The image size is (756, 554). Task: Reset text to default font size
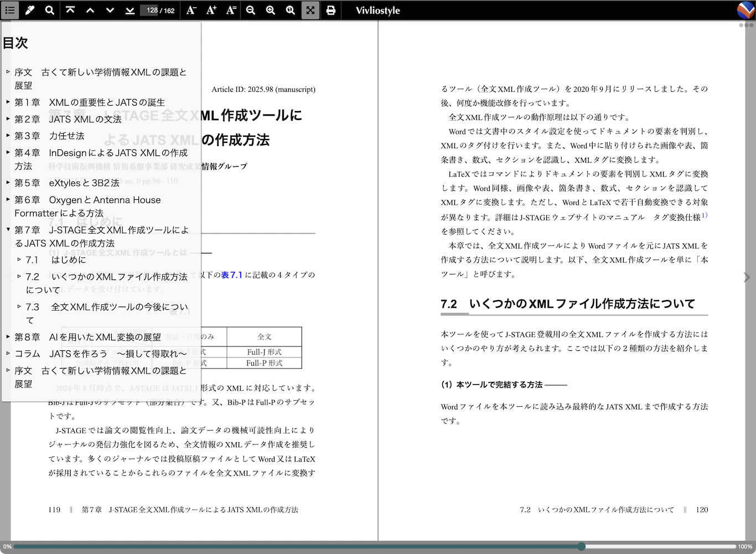pyautogui.click(x=231, y=10)
